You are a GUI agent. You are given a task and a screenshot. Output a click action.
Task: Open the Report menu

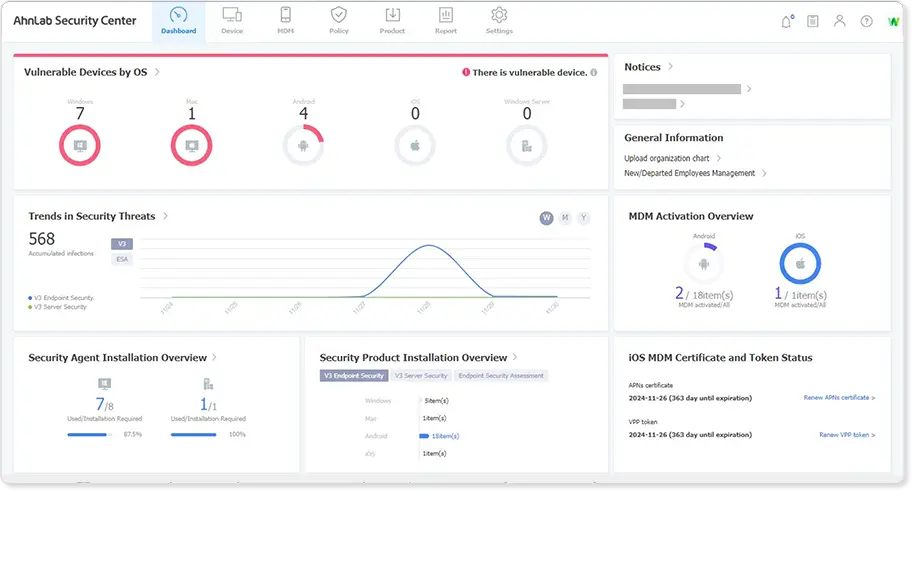tap(446, 21)
